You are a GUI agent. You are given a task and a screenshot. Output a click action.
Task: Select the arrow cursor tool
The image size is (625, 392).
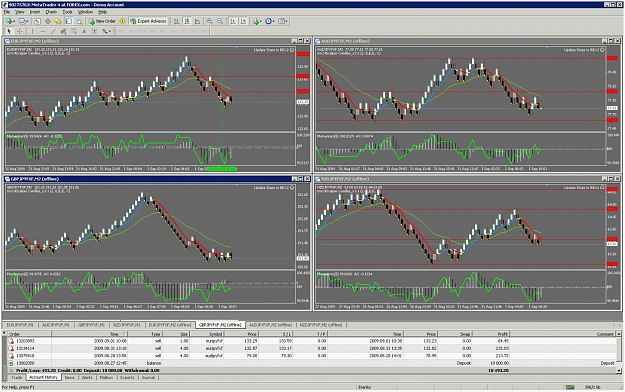click(9, 31)
